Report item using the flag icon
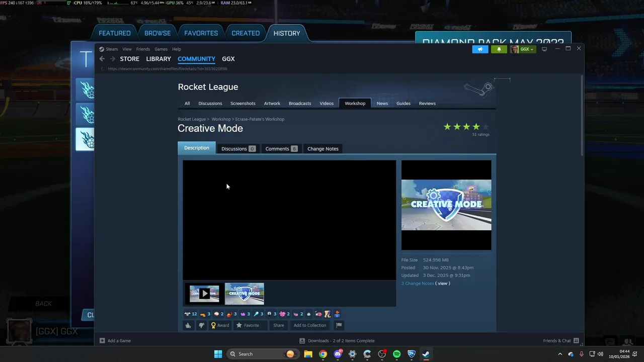Image resolution: width=644 pixels, height=362 pixels. (339, 325)
